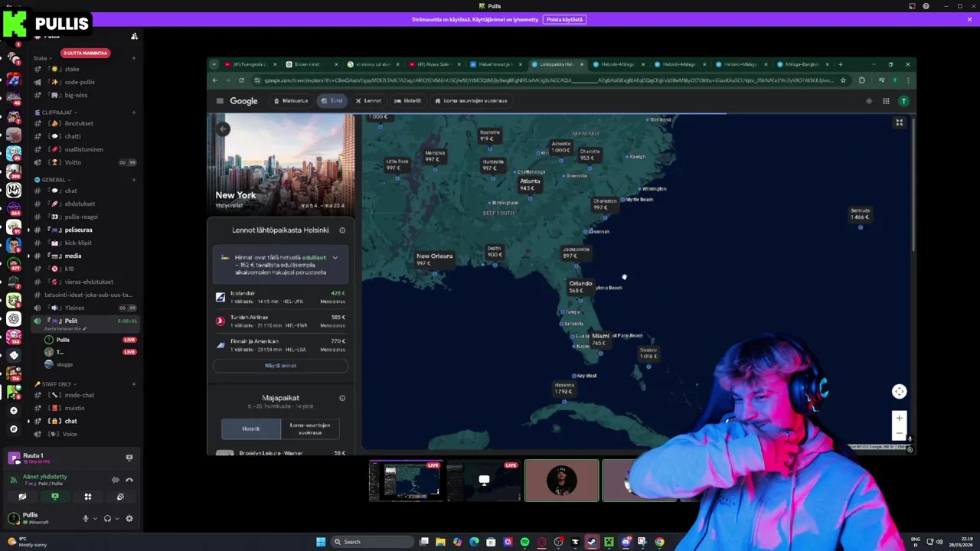Click the 3 UUTTA MAININTAA badge
Image resolution: width=980 pixels, height=551 pixels.
pos(85,53)
